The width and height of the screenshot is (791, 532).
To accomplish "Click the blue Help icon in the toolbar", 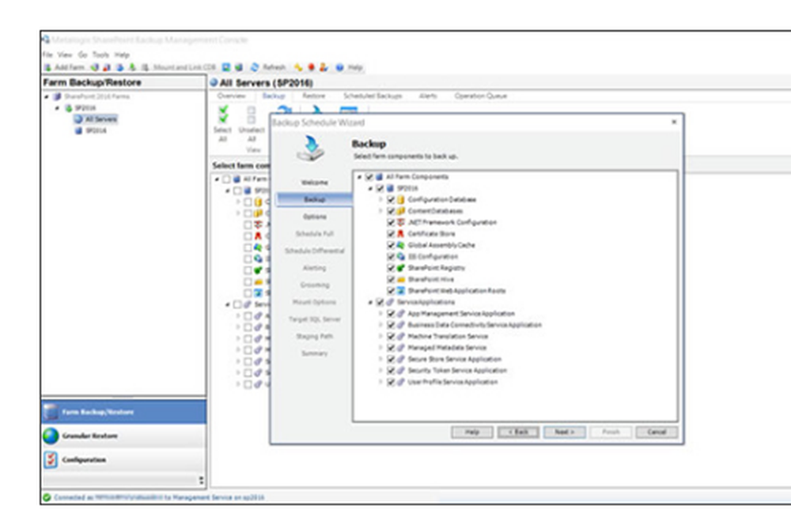I will 339,67.
